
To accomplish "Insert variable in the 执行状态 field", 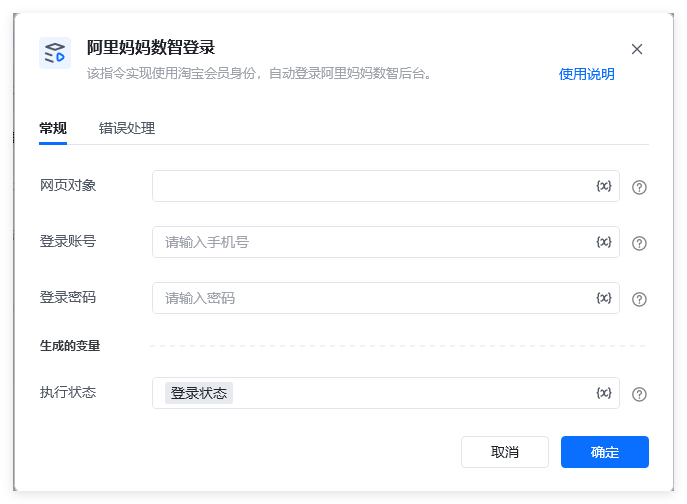I will click(x=603, y=393).
